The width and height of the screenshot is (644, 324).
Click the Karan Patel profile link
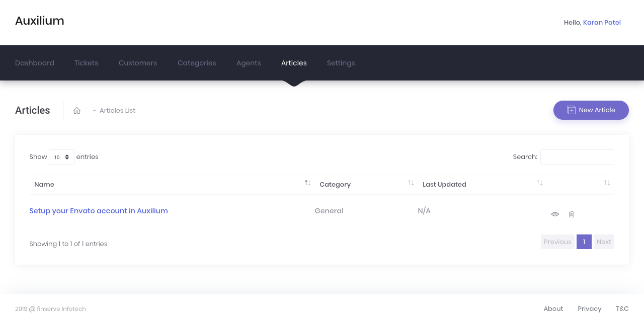(x=602, y=23)
